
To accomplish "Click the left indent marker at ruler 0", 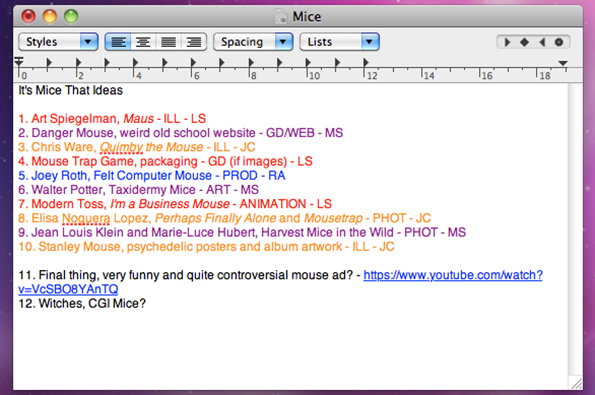I will click(19, 62).
